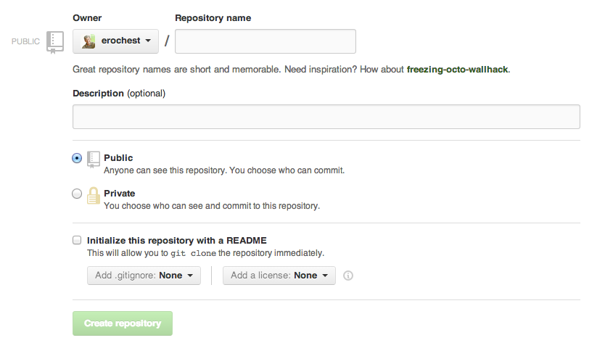This screenshot has height=364, width=613.
Task: Select the Public radio button
Action: pyautogui.click(x=77, y=158)
